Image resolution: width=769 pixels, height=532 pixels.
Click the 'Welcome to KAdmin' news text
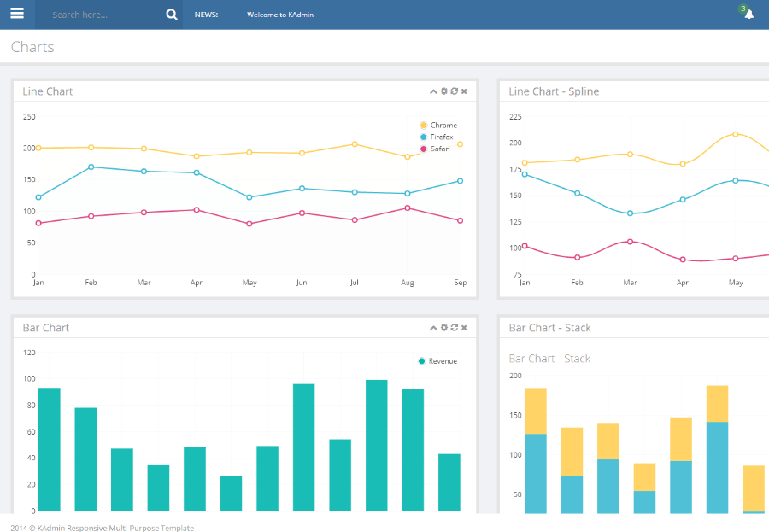pos(280,15)
